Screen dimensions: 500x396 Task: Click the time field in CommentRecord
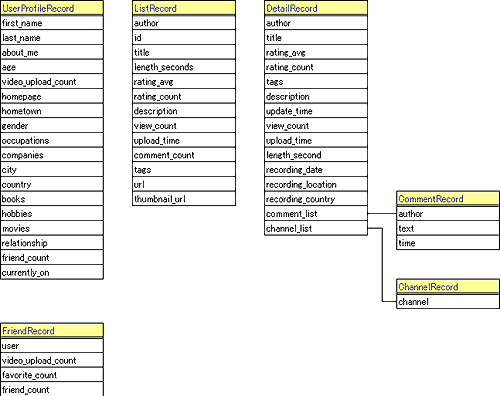coord(448,243)
